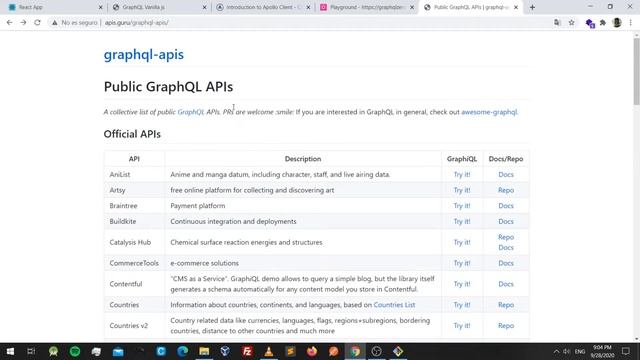Open the CommerceTools Docs link

click(506, 263)
